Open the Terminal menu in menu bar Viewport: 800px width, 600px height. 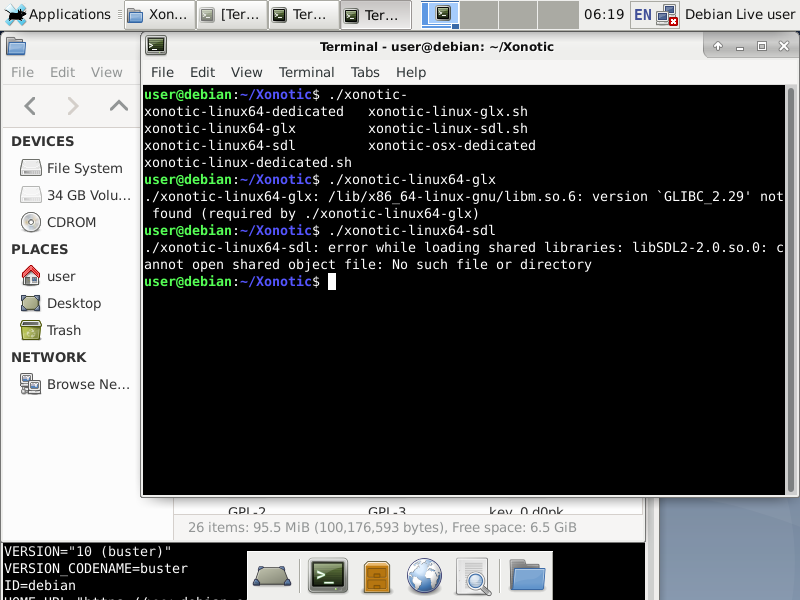pos(306,72)
